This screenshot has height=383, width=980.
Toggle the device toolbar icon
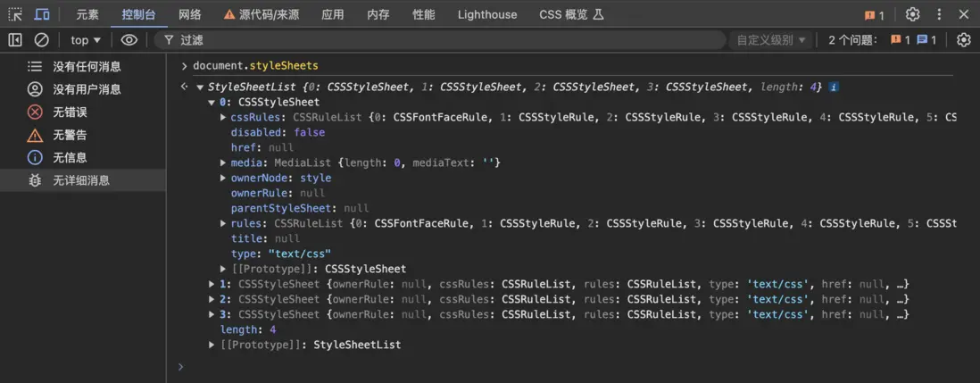tap(42, 14)
